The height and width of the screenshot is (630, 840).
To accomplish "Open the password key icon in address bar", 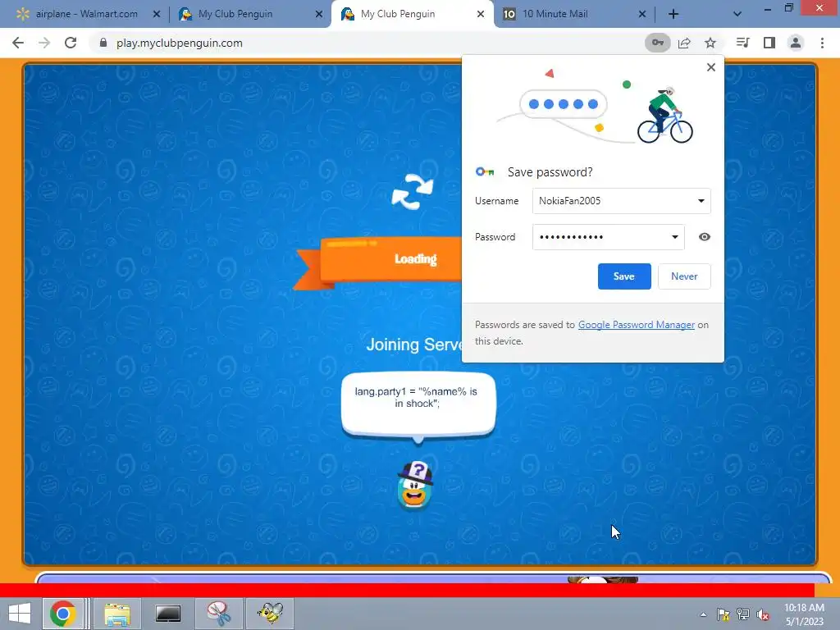I will tap(657, 43).
